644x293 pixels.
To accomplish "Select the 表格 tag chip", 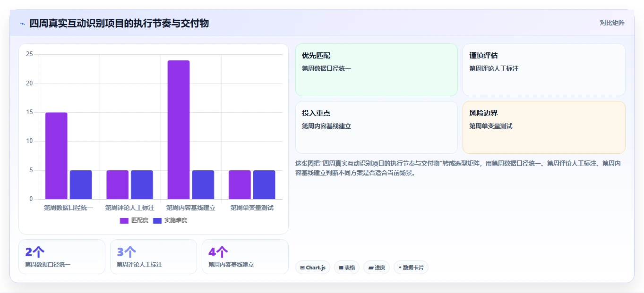I will point(347,268).
